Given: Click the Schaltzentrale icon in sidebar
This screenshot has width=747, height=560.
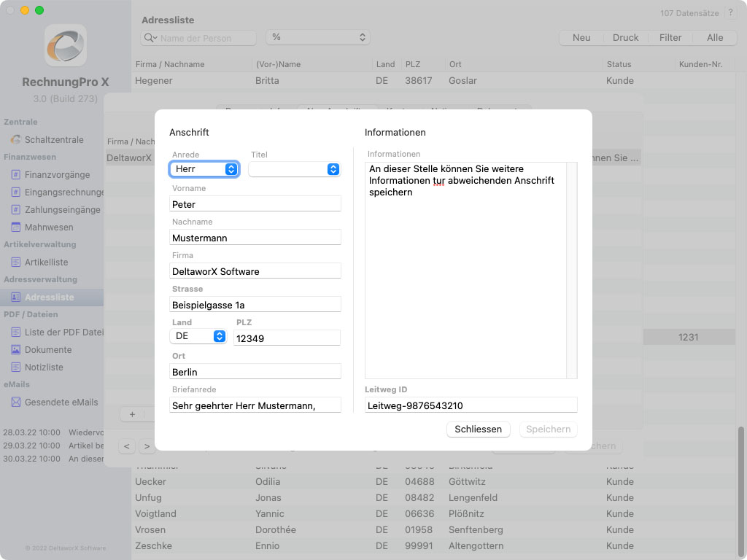Looking at the screenshot, I should (x=15, y=139).
